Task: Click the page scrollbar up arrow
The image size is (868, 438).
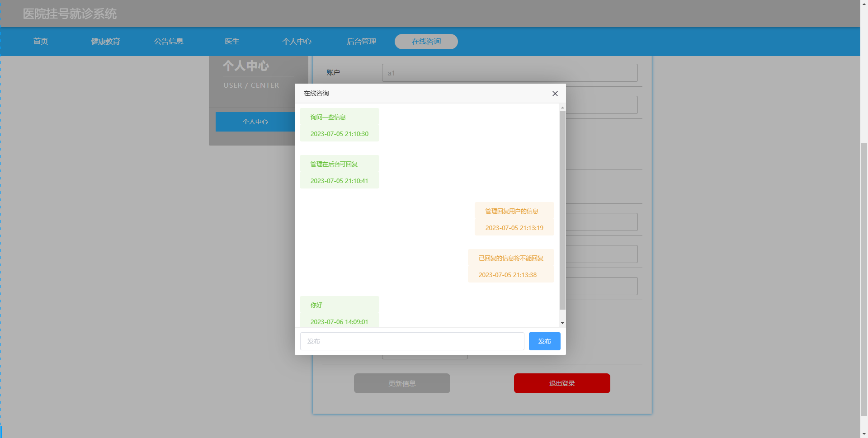Action: pos(864,4)
